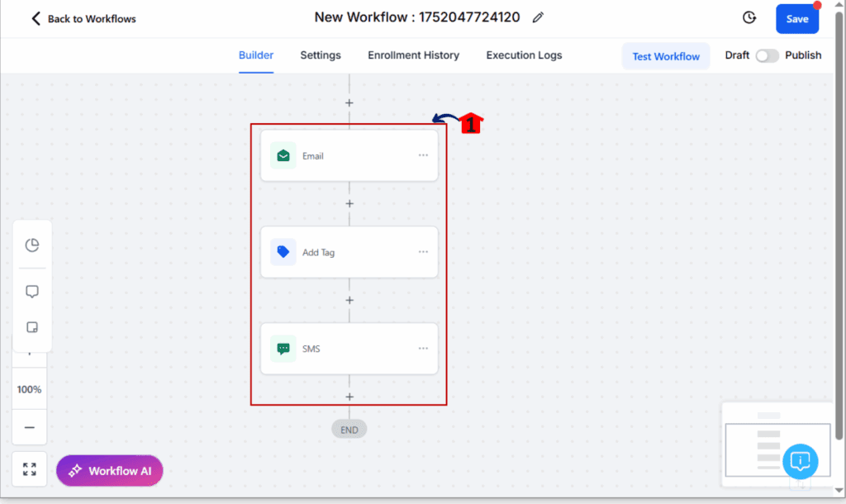The image size is (846, 504).
Task: Go back to Workflows
Action: pos(83,19)
